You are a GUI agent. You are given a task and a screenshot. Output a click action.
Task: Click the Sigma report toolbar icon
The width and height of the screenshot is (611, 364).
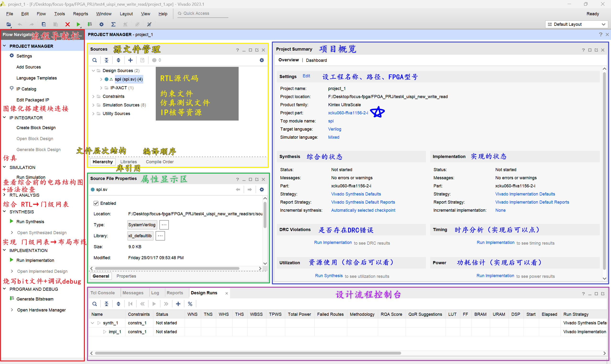(x=113, y=24)
